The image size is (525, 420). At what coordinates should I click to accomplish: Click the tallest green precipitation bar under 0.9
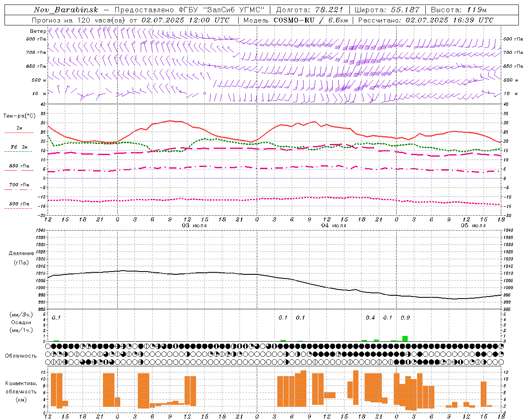405,339
